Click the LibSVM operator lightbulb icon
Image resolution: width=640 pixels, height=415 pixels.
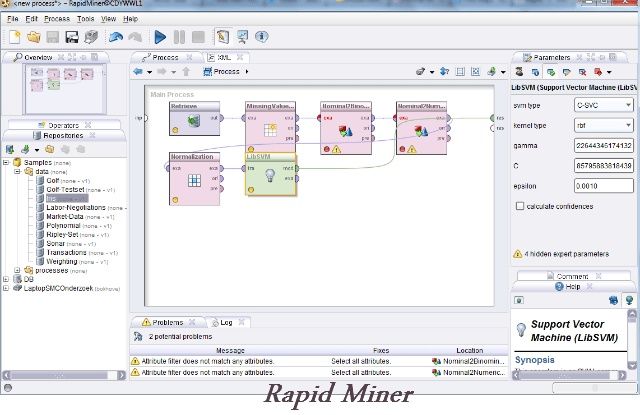point(271,177)
